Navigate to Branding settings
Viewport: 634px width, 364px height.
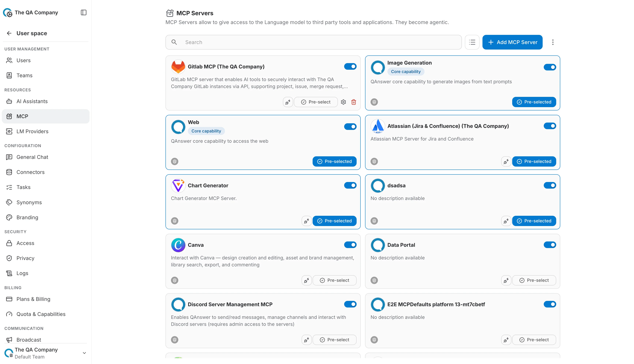[45, 217]
